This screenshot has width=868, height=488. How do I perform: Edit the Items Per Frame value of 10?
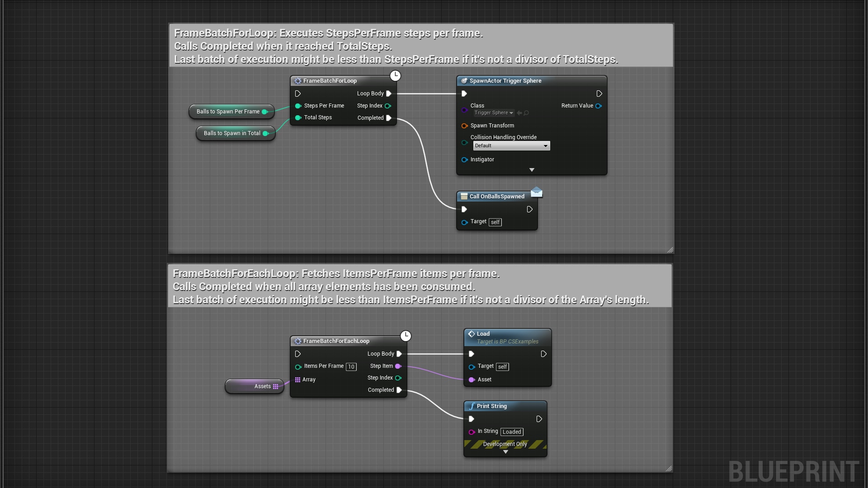click(x=351, y=367)
